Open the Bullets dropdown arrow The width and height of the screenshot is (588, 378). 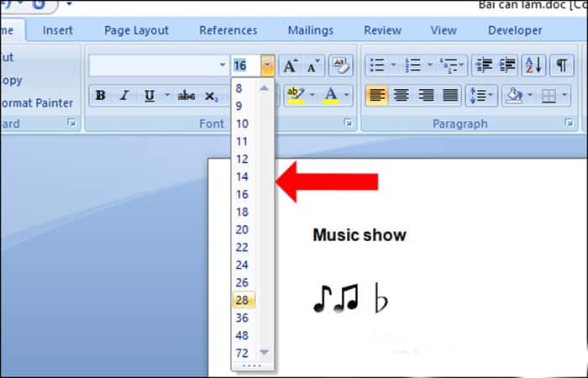click(x=393, y=66)
